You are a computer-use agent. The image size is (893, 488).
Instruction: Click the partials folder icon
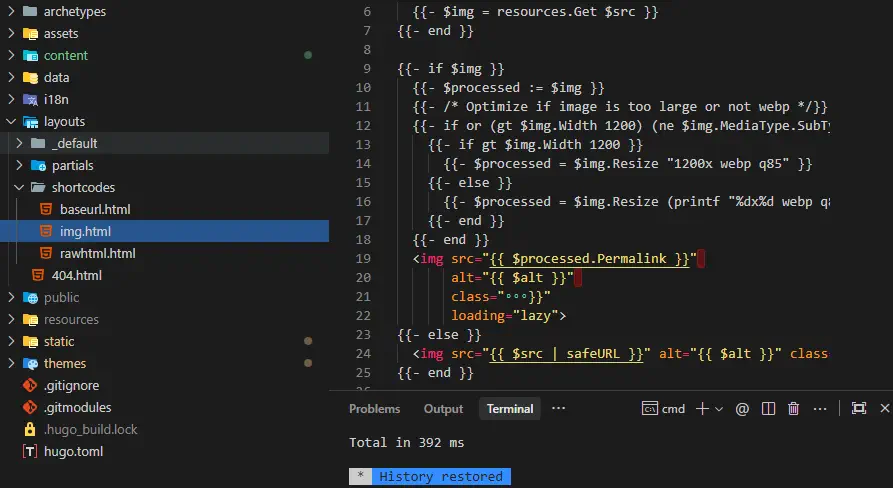(38, 166)
